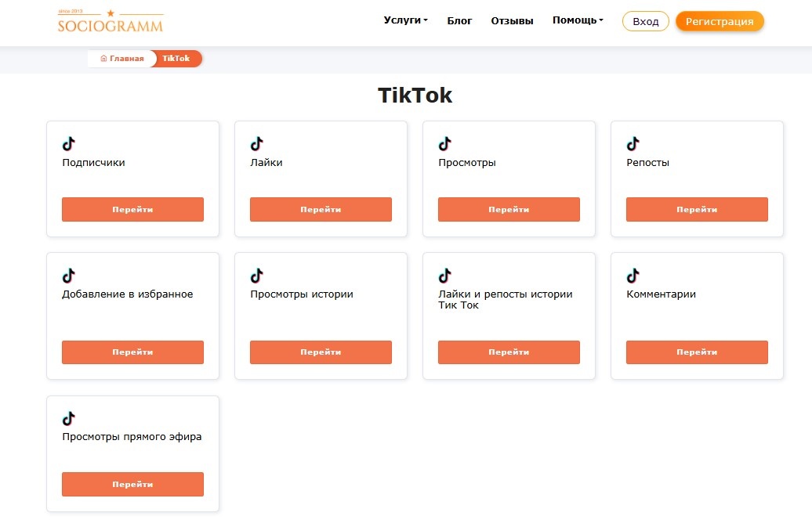Click the TikTok icon on the Лайки card
The height and width of the screenshot is (527, 812).
[257, 143]
